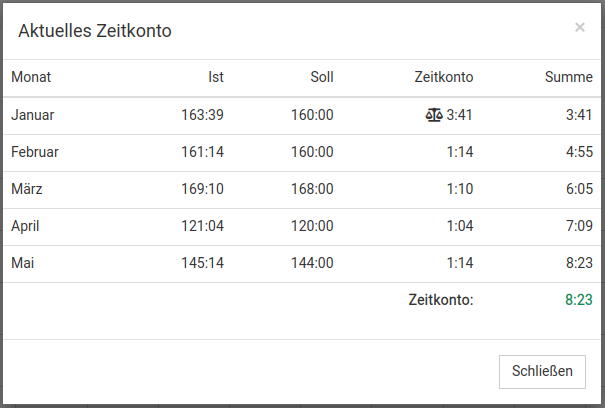The width and height of the screenshot is (605, 408).
Task: Click the Summe column header
Action: [569, 77]
